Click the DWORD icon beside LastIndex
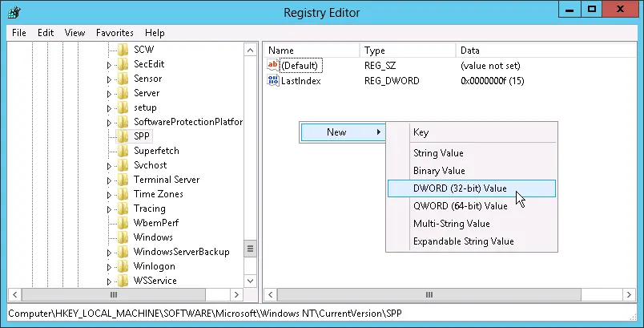 point(273,80)
